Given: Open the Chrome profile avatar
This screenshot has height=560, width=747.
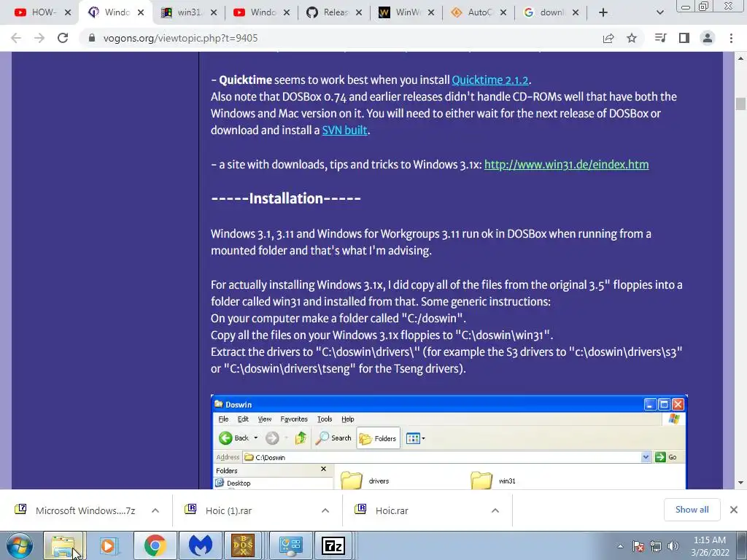Looking at the screenshot, I should coord(708,38).
